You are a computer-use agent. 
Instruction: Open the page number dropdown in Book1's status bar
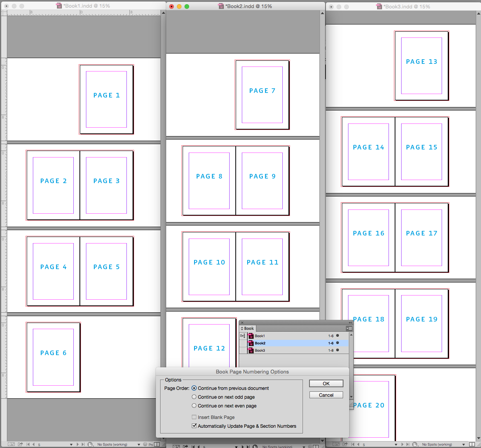[71, 444]
